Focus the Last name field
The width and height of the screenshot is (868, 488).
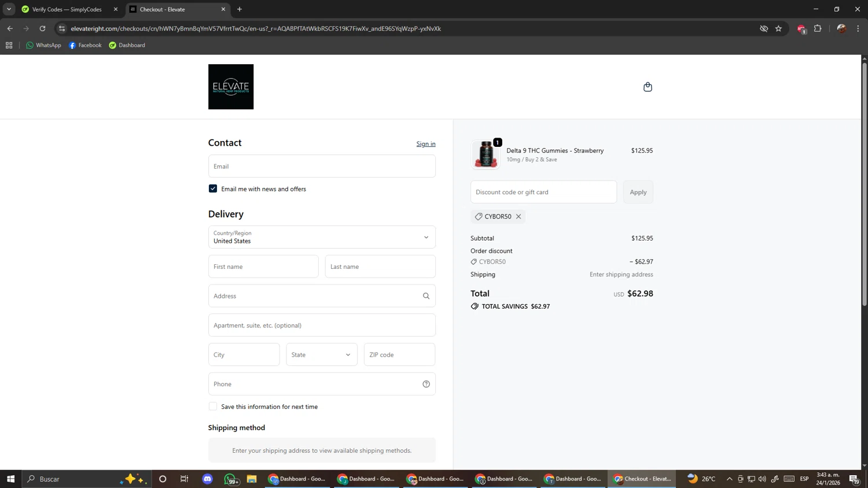point(380,267)
